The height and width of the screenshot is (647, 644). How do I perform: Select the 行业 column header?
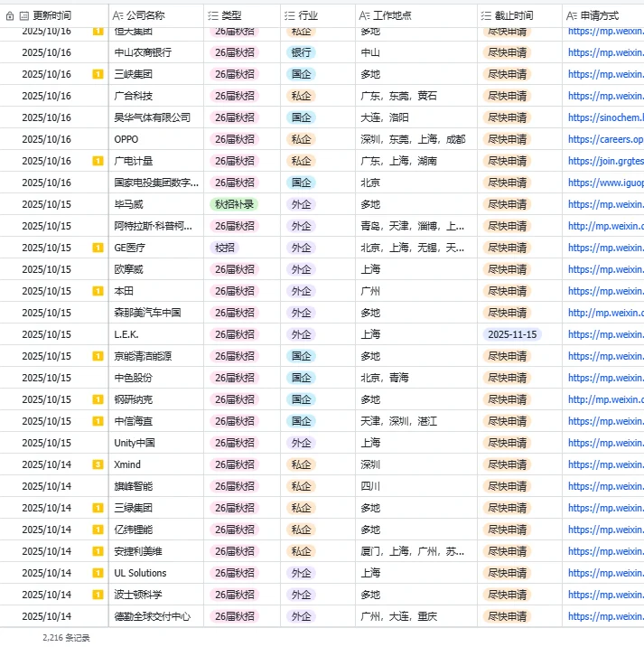tap(318, 16)
